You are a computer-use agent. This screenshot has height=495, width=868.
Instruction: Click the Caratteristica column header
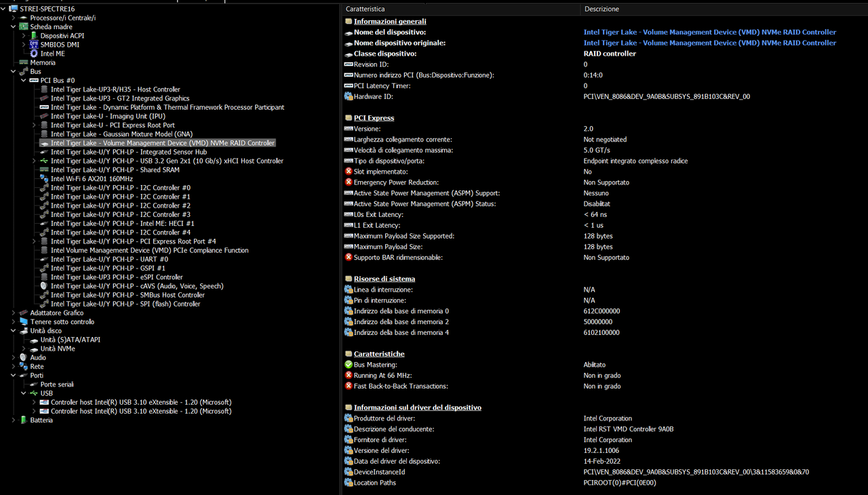click(x=461, y=9)
